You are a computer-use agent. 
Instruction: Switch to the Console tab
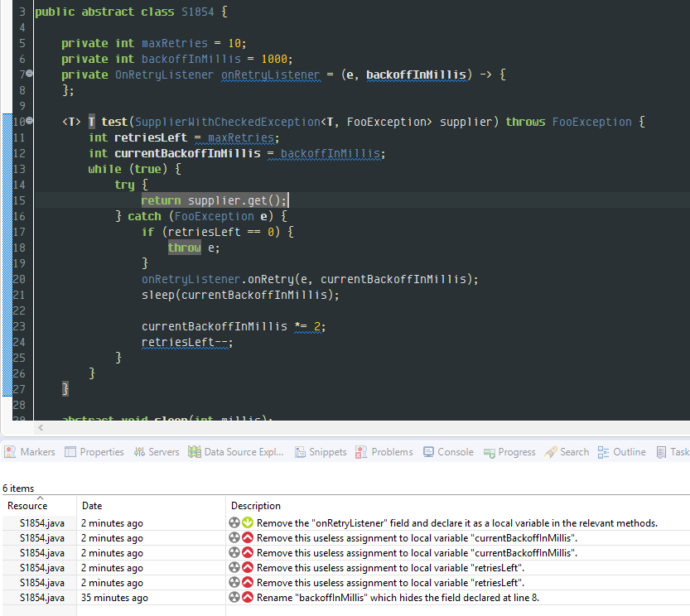[448, 452]
